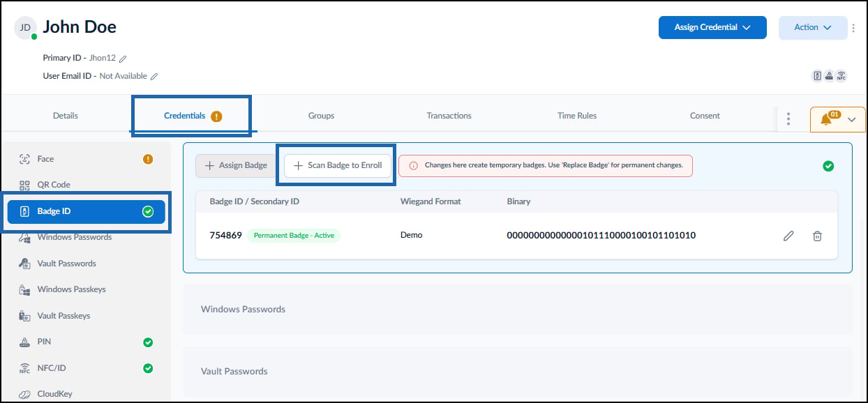868x403 pixels.
Task: Switch to the Consent tab
Action: [x=705, y=116]
